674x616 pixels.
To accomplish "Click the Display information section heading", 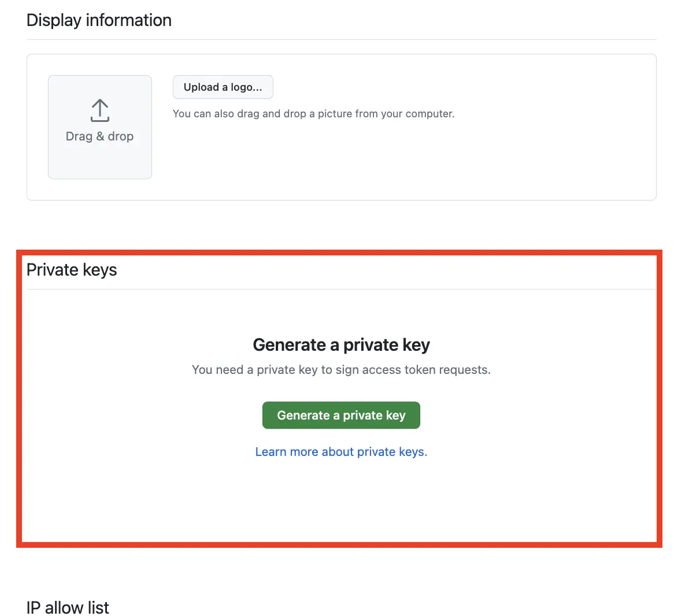I will (x=98, y=20).
